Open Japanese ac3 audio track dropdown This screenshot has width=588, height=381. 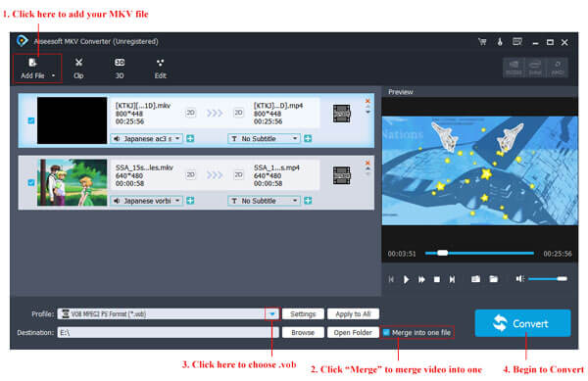pos(146,139)
